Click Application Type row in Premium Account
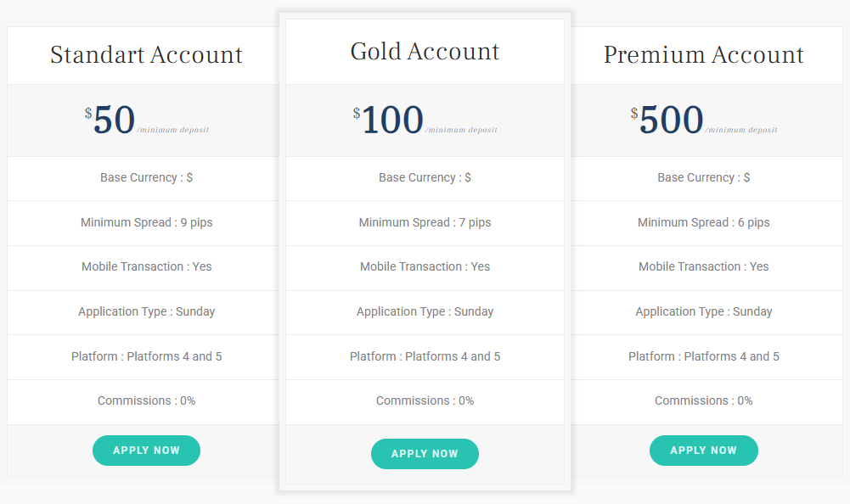850x504 pixels. tap(703, 312)
